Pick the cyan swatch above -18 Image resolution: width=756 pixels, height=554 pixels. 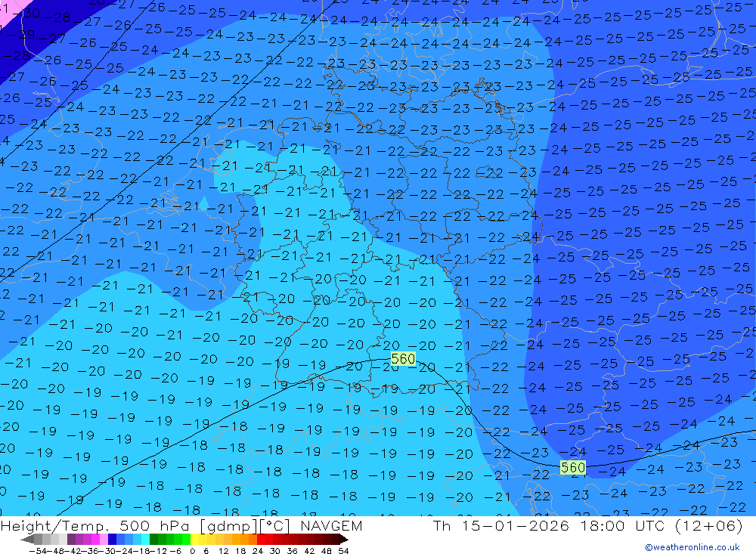(145, 539)
